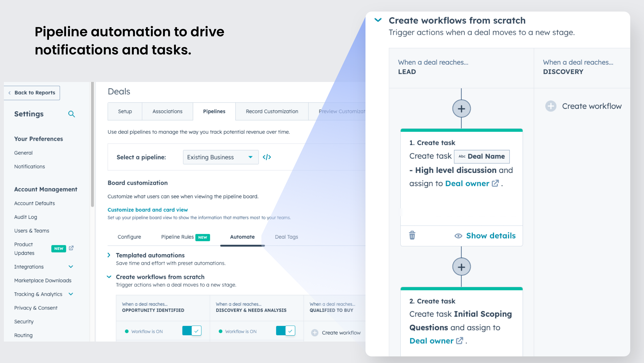The image size is (644, 363).
Task: Toggle workflow switch for Discovery & Needs Analysis
Action: click(286, 331)
